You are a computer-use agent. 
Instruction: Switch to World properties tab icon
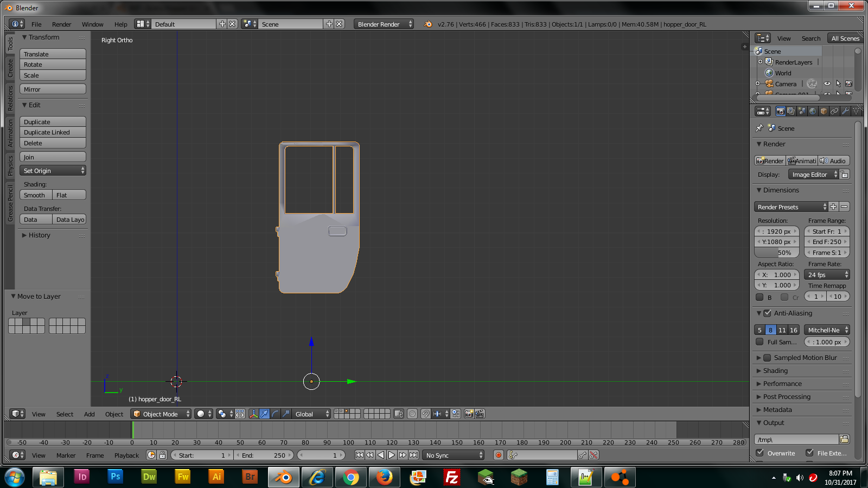[x=813, y=111]
